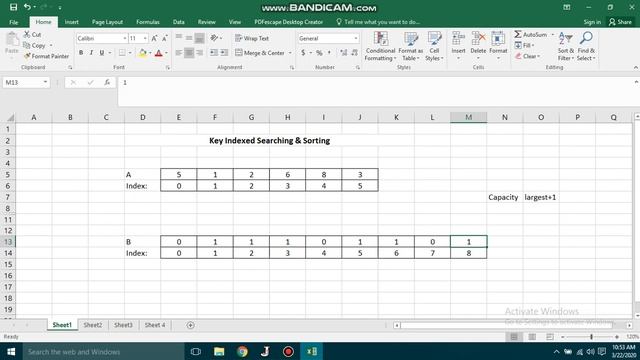640x360 pixels.
Task: Open the Merge & Center dropdown arrow
Action: click(290, 53)
